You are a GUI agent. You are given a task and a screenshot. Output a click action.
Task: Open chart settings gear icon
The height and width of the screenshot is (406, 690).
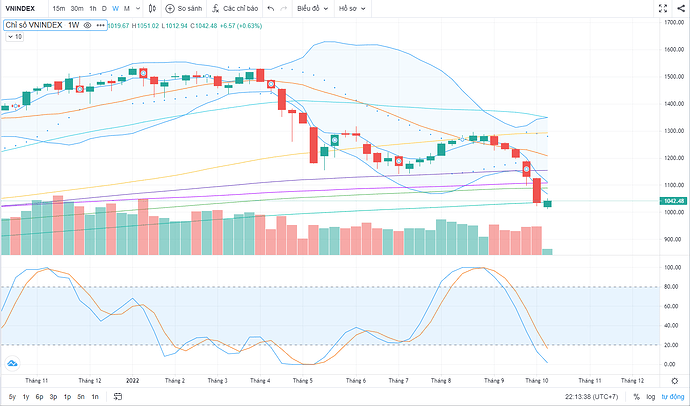[x=675, y=380]
